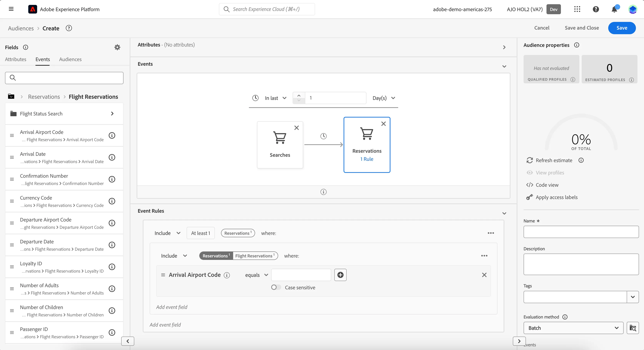This screenshot has width=644, height=350.
Task: Open the Batch evaluation method dropdown
Action: 573,328
